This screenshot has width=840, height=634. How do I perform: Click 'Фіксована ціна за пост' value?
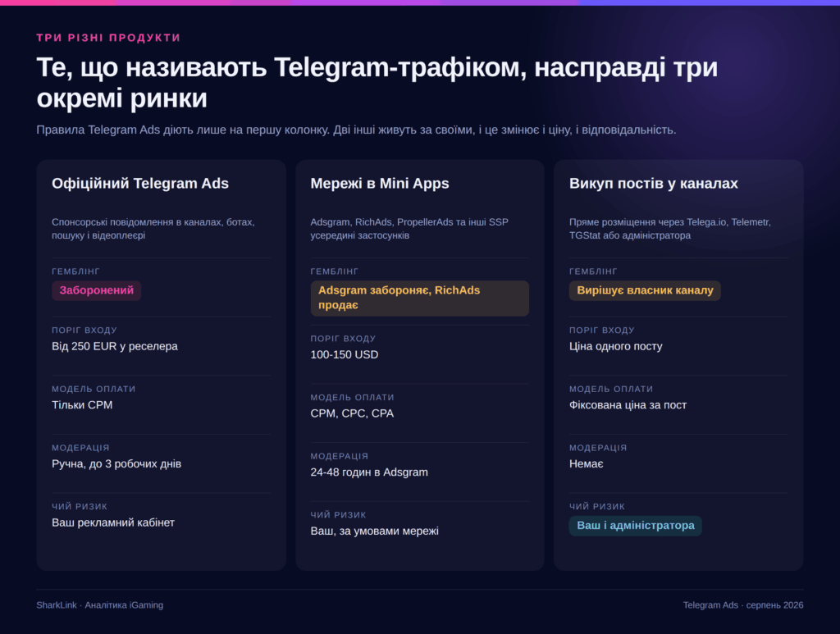tap(628, 405)
